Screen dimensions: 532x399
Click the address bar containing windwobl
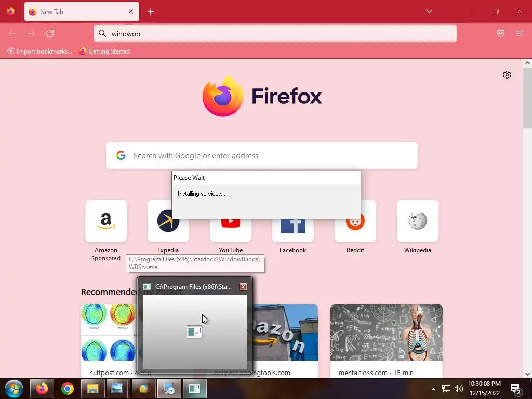tap(275, 34)
